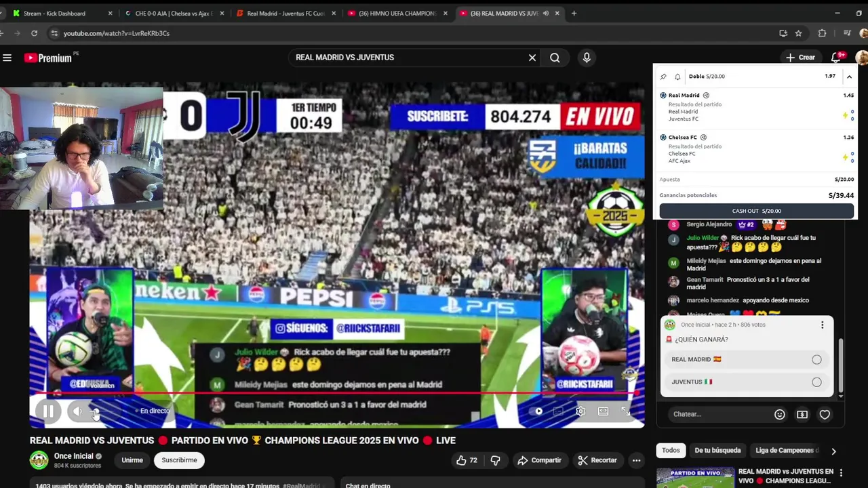Viewport: 868px width, 488px height.
Task: Pin the bet slip panel
Action: pos(663,77)
